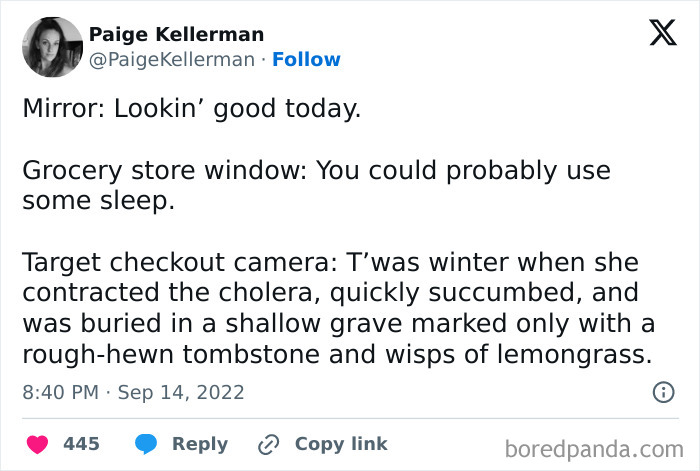Click the blue reply bubble icon
This screenshot has height=471, width=700.
pyautogui.click(x=146, y=444)
